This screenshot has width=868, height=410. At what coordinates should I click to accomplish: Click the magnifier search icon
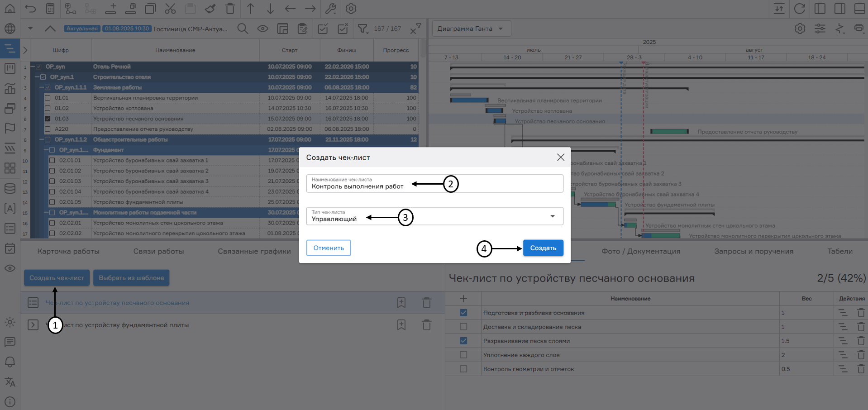click(x=243, y=29)
